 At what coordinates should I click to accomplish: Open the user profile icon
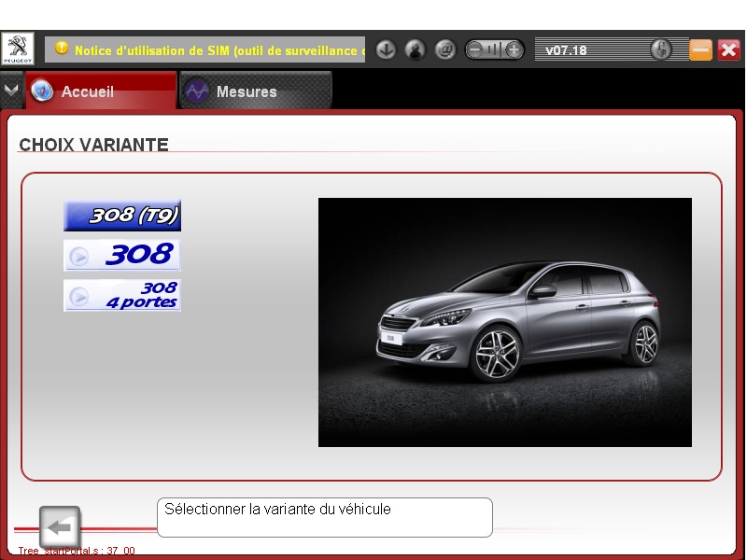416,49
